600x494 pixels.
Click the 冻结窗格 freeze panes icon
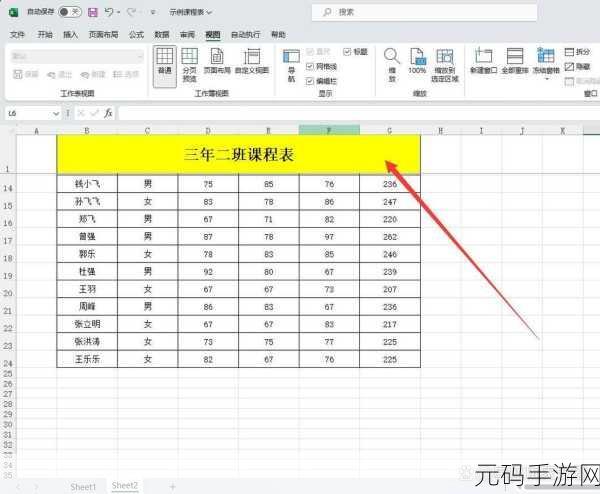[x=546, y=56]
